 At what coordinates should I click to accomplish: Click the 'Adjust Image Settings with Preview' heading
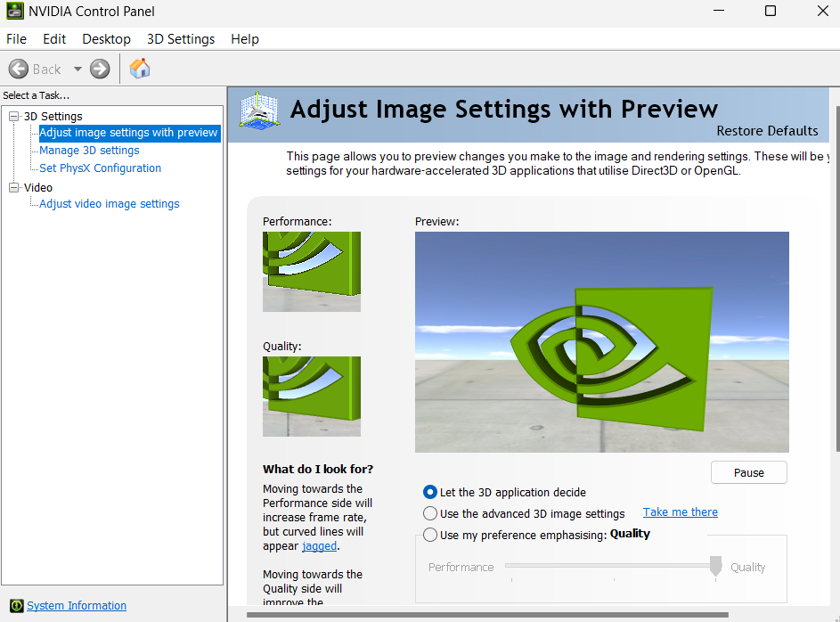pyautogui.click(x=503, y=110)
